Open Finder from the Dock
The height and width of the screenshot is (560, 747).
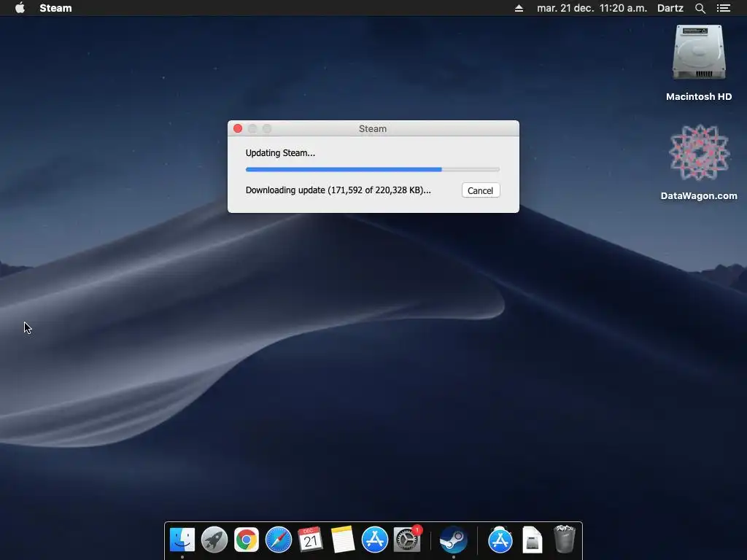pyautogui.click(x=182, y=540)
